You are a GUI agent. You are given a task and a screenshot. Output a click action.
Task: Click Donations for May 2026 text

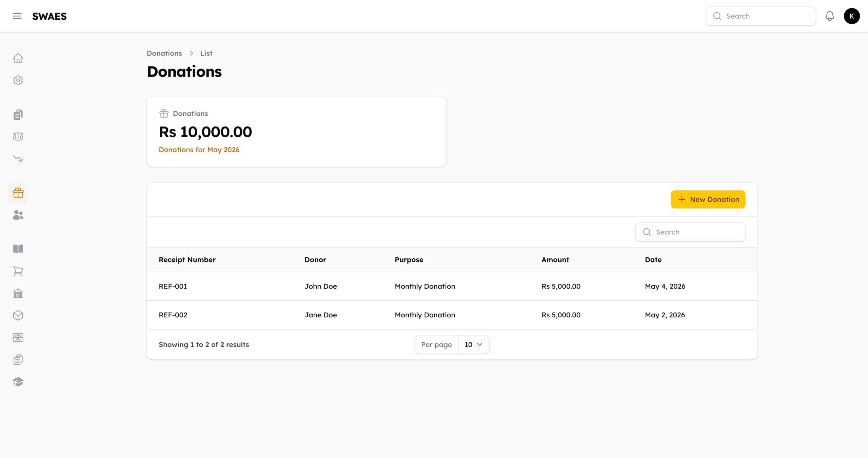199,150
